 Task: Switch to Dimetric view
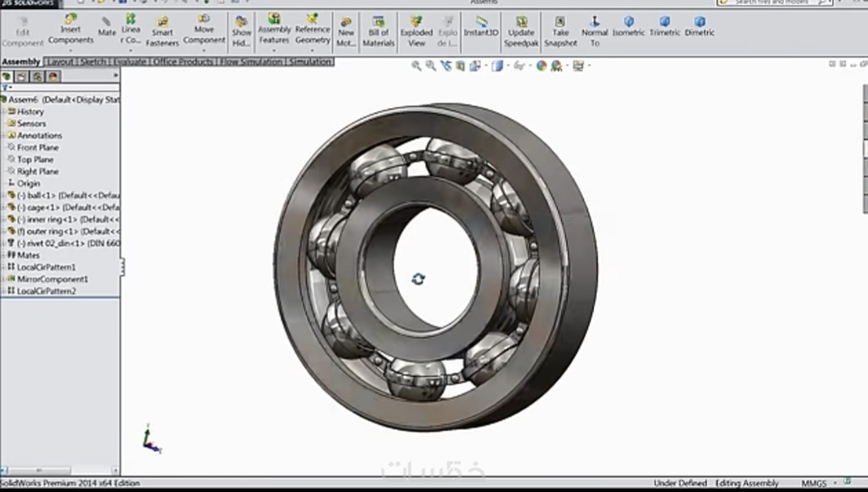pyautogui.click(x=699, y=27)
